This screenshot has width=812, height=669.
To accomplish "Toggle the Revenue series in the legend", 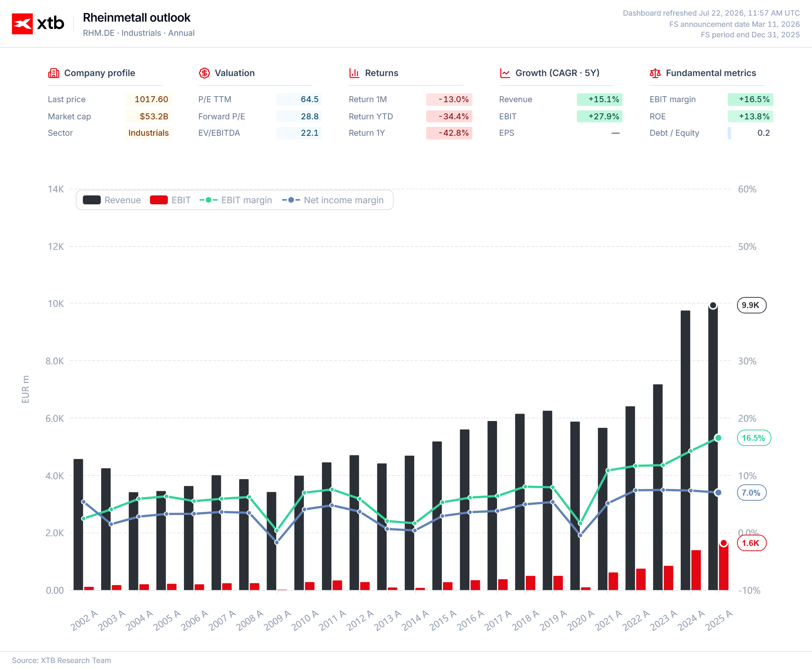I will pos(112,200).
